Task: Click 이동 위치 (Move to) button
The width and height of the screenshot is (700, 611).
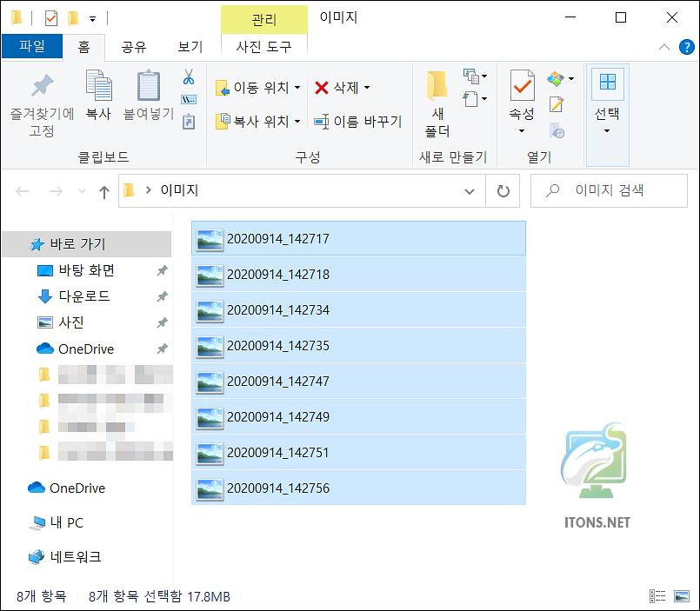Action: [x=258, y=88]
